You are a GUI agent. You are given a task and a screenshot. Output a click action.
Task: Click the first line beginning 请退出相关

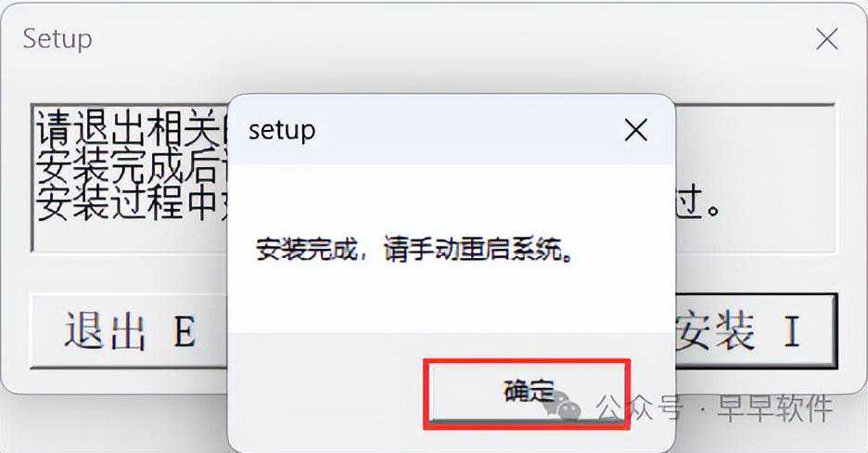pos(131,125)
